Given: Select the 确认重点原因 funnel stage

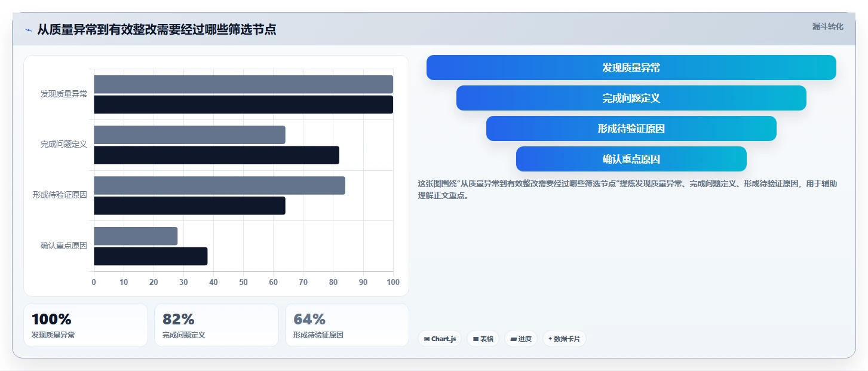Looking at the screenshot, I should pos(631,159).
